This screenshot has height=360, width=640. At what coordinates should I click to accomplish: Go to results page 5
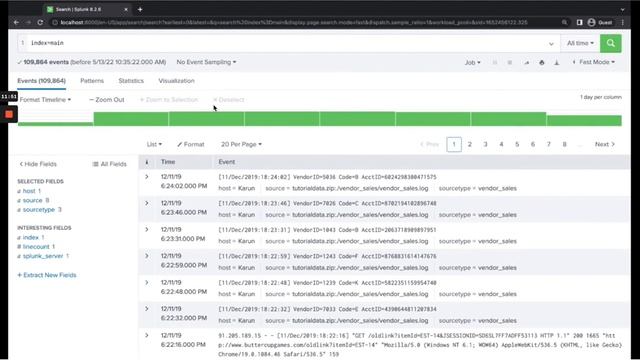pyautogui.click(x=517, y=144)
